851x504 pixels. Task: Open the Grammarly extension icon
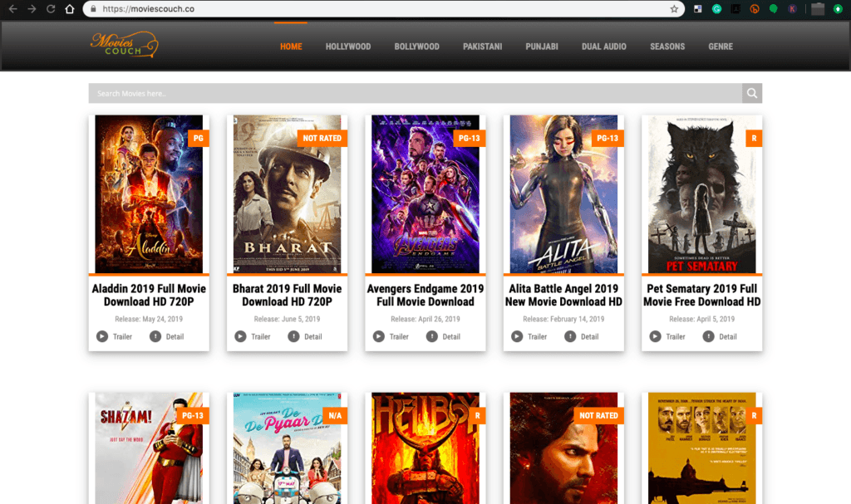pyautogui.click(x=716, y=8)
